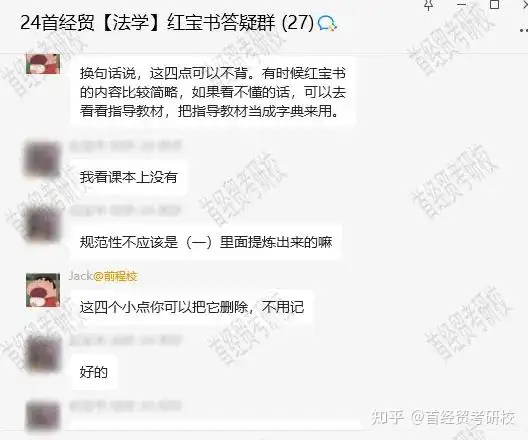This screenshot has height=440, width=528.
Task: Open the cartoon avatar beside the top message
Action: coord(43,64)
